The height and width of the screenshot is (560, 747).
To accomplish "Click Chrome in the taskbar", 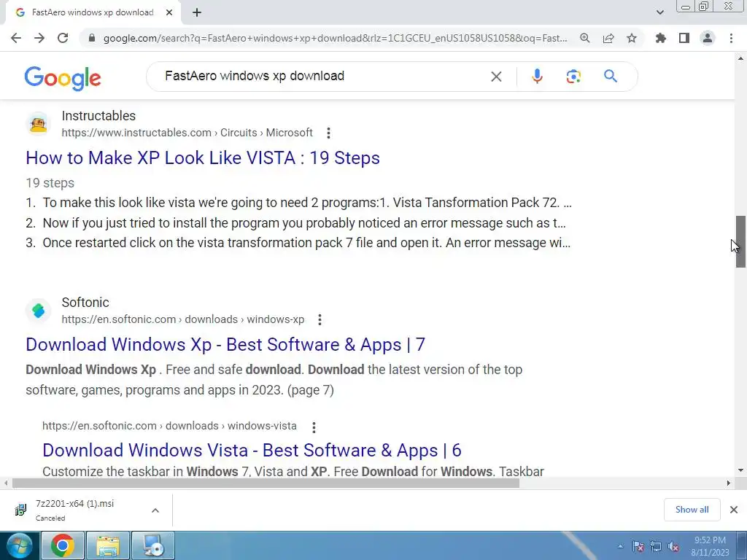I will [63, 545].
